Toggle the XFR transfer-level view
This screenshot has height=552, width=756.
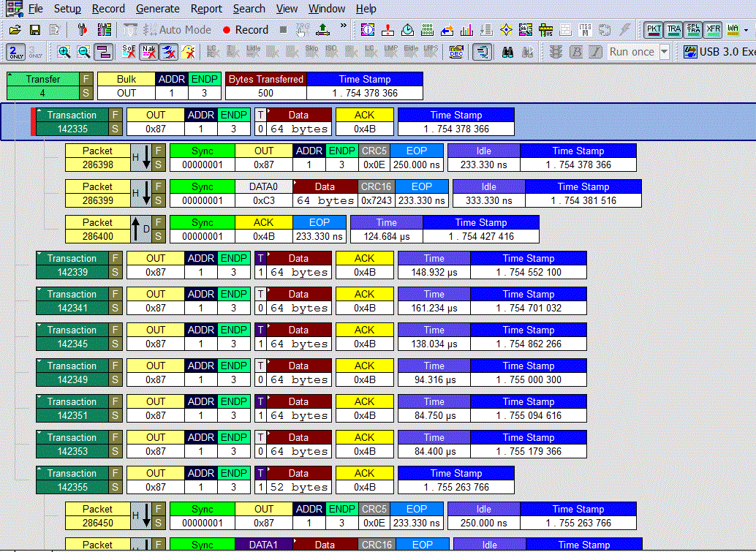click(713, 30)
